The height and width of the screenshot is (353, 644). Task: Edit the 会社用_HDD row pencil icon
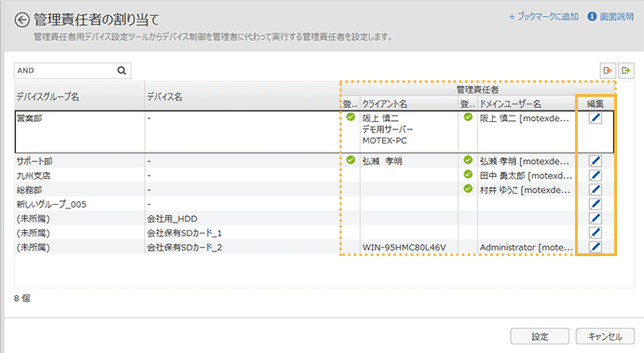(596, 218)
